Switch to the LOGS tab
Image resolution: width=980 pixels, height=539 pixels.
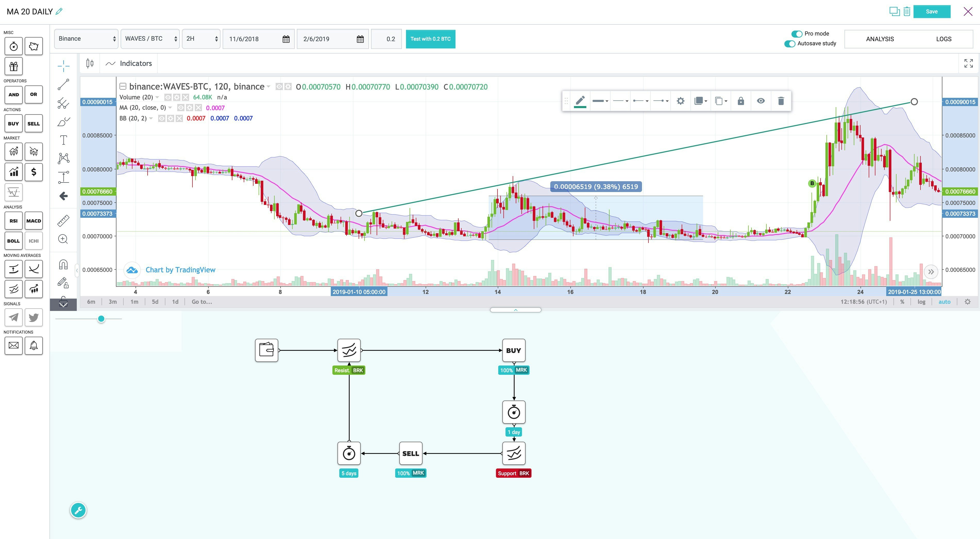click(x=944, y=39)
